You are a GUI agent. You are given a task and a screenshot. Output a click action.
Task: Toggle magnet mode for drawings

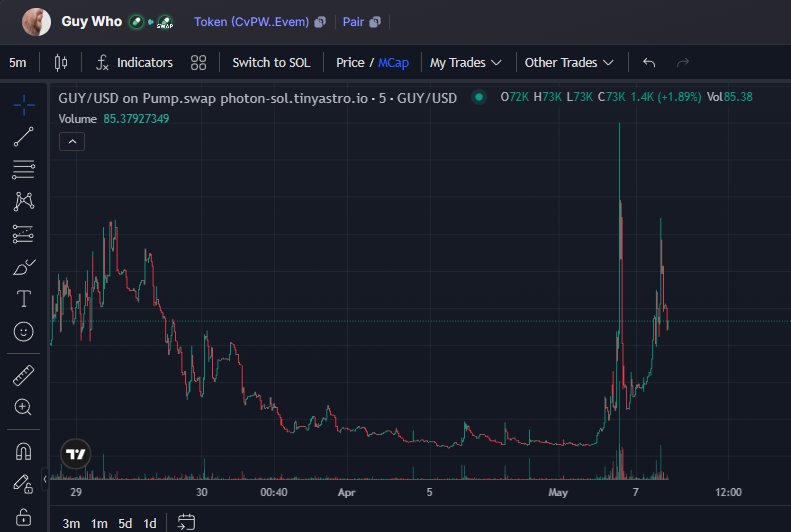(24, 451)
